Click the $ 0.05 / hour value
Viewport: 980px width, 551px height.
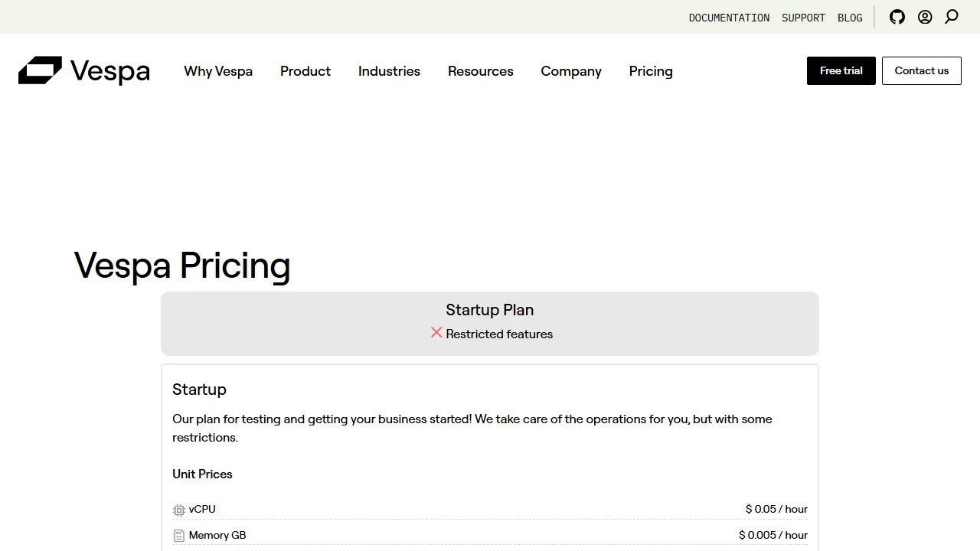click(776, 509)
